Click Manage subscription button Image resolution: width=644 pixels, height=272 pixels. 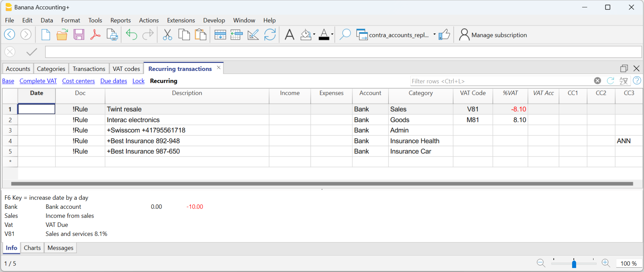click(x=493, y=35)
